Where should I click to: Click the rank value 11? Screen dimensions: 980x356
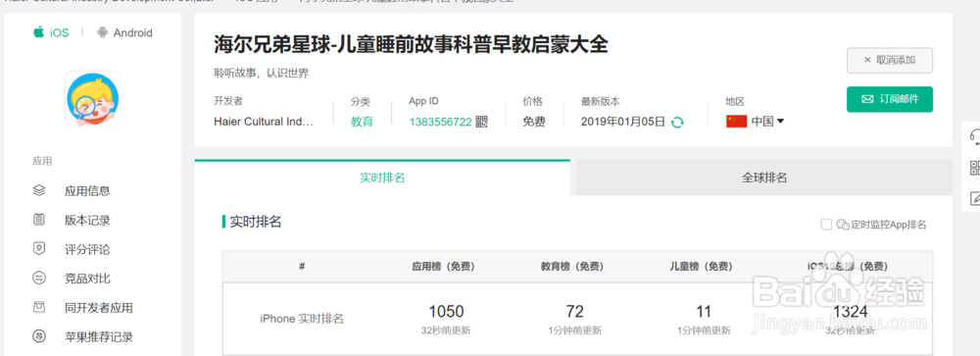(x=704, y=311)
